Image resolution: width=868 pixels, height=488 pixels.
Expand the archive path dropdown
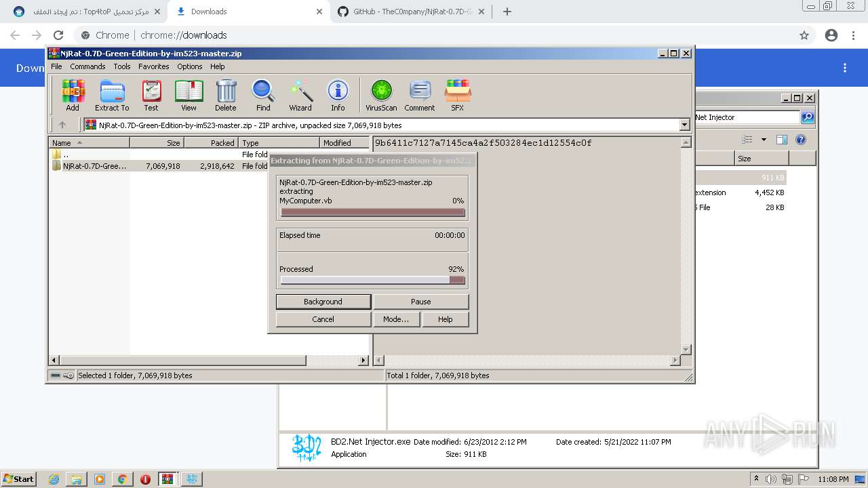684,125
